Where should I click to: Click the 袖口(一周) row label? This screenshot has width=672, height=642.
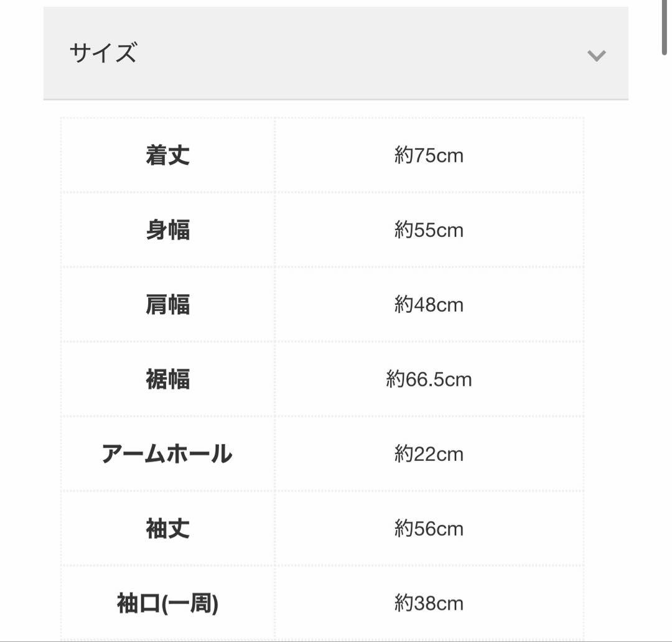tap(166, 602)
